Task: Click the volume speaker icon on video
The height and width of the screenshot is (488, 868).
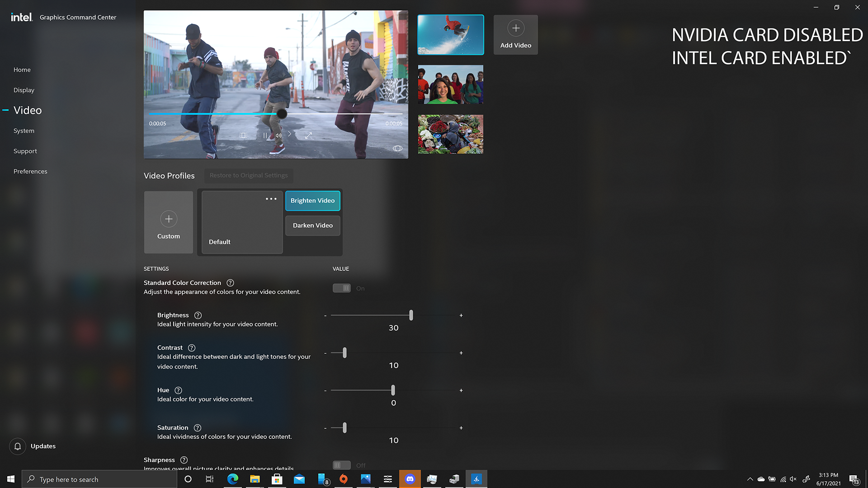Action: click(278, 136)
